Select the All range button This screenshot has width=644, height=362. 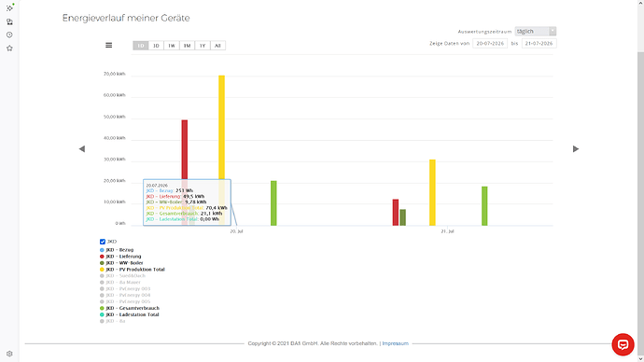217,46
